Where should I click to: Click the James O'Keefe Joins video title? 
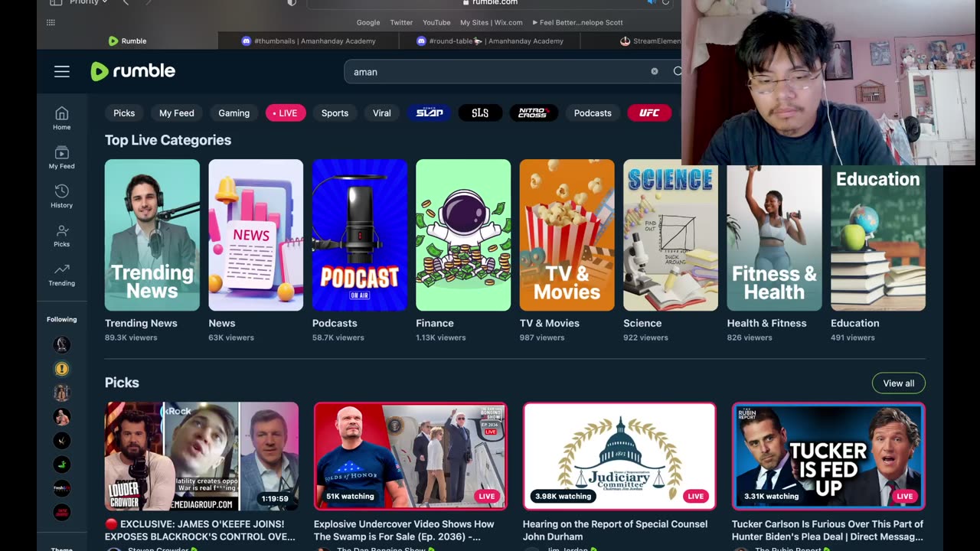(200, 530)
